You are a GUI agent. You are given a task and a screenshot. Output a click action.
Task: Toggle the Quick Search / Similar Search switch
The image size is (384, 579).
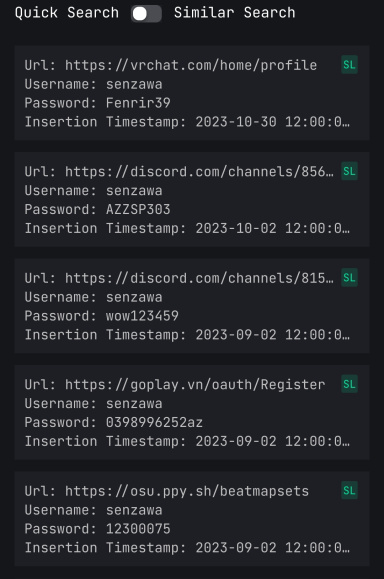pos(146,14)
